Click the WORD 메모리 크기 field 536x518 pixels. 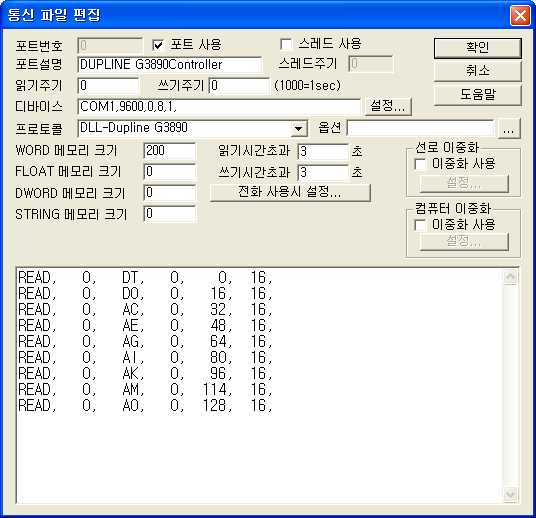[170, 151]
